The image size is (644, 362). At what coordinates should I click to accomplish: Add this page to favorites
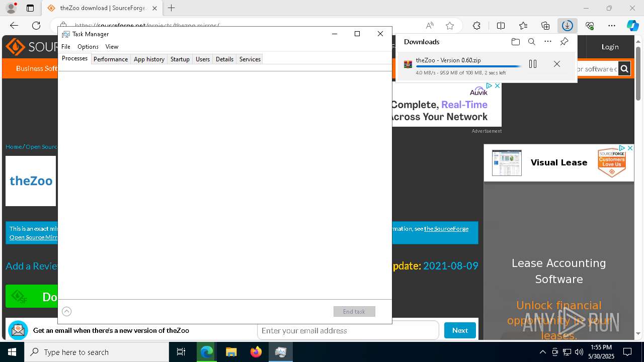pos(450,26)
